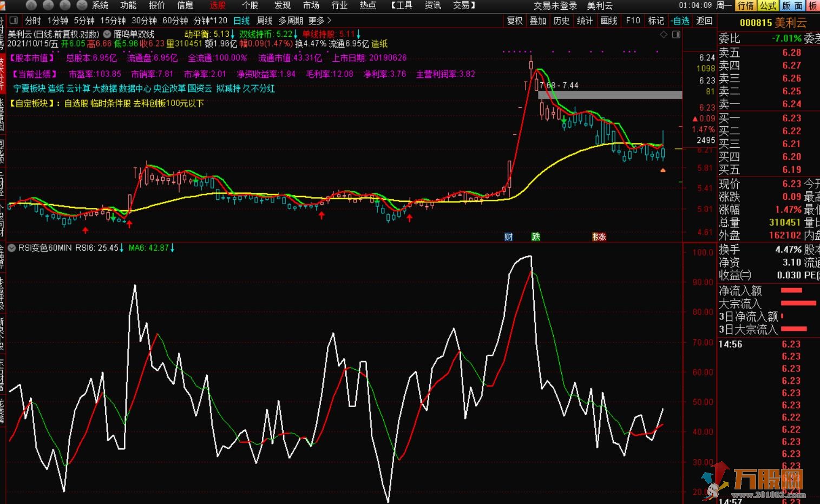
Task: Click the yellow 行情 button in top-right
Action: click(745, 5)
